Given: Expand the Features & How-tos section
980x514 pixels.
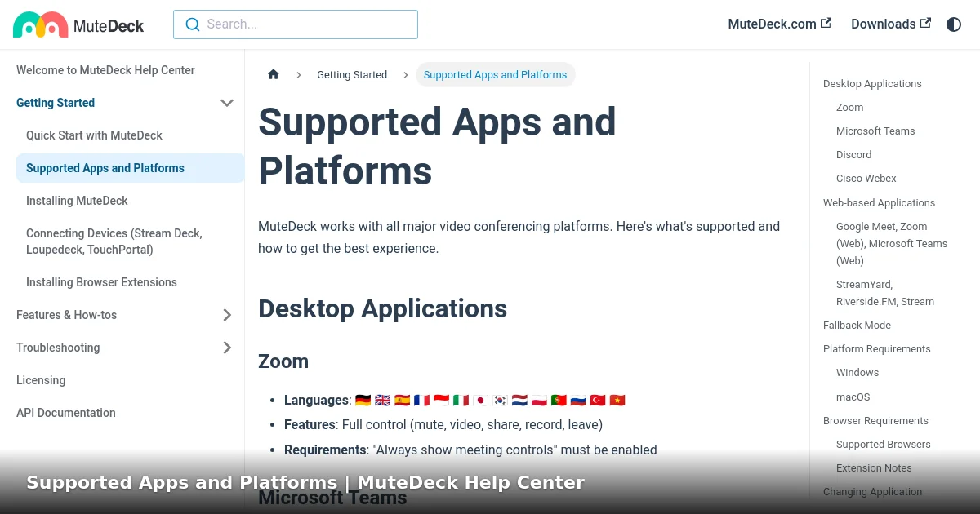Looking at the screenshot, I should pyautogui.click(x=227, y=315).
